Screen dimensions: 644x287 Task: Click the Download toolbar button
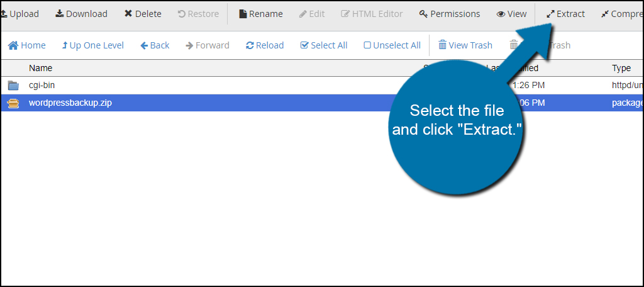pyautogui.click(x=81, y=14)
